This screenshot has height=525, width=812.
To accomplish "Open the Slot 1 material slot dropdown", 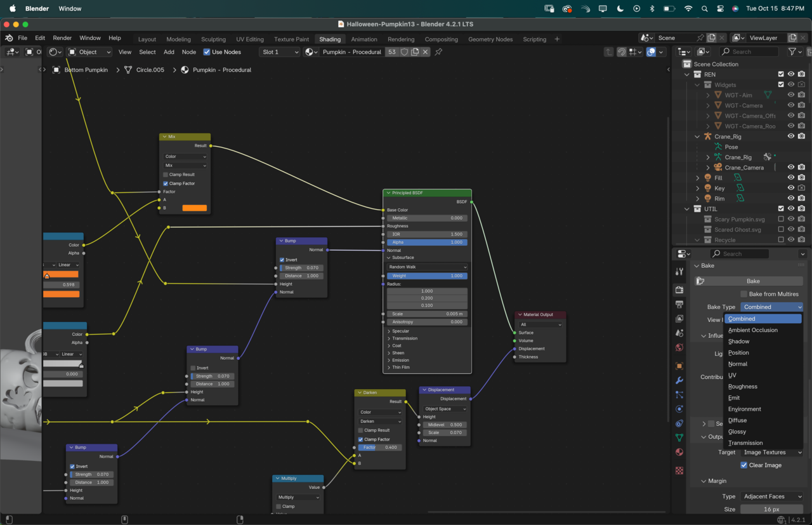I will point(280,52).
